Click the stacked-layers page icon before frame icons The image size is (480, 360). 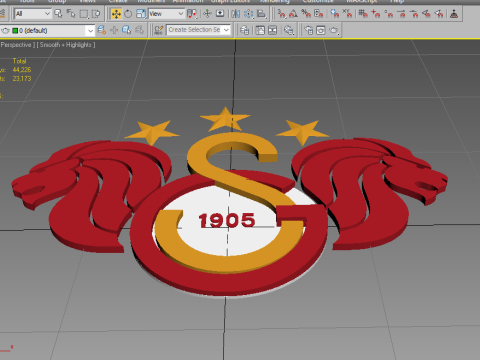(244, 30)
